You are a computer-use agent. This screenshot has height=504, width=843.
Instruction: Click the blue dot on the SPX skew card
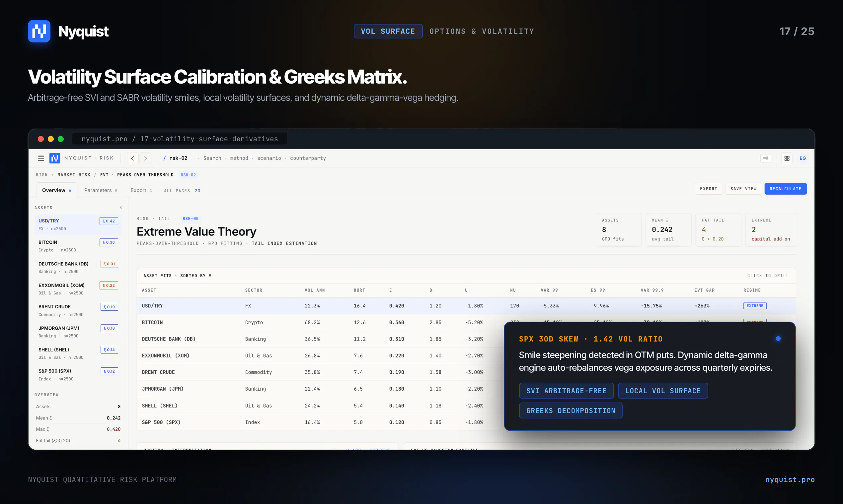pos(778,339)
